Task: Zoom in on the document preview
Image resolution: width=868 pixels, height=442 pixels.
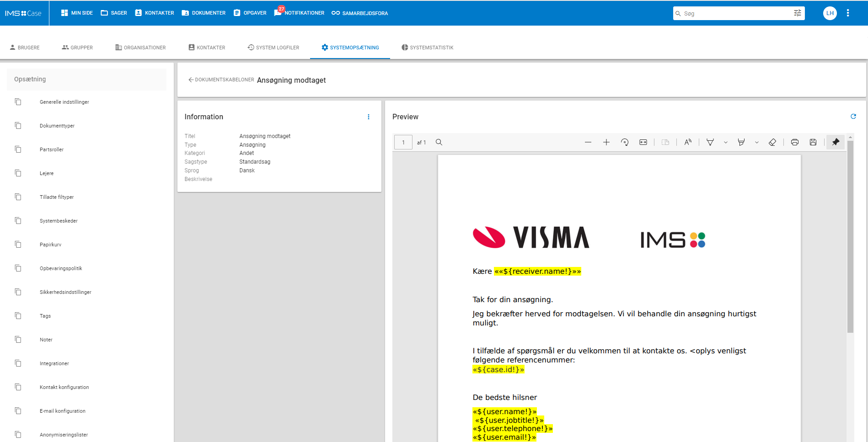Action: [x=606, y=142]
